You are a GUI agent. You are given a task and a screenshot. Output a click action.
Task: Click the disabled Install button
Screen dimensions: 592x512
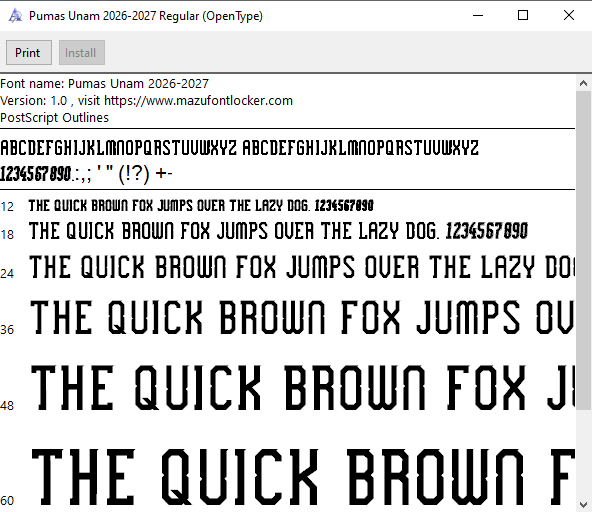pos(82,52)
